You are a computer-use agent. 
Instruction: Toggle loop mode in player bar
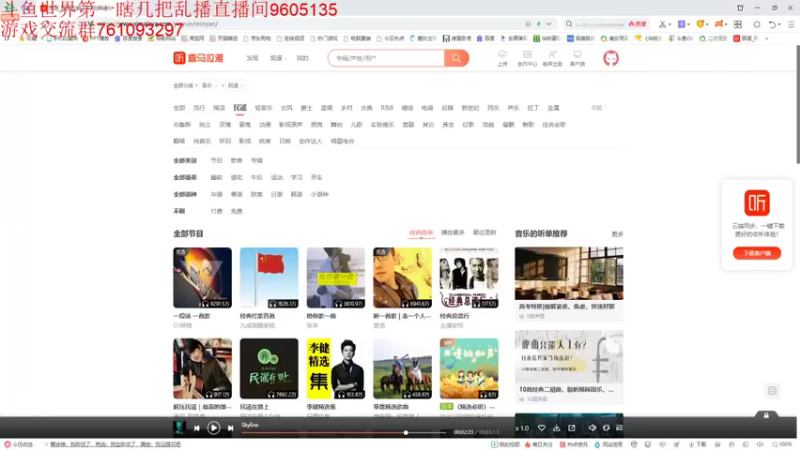tap(606, 428)
